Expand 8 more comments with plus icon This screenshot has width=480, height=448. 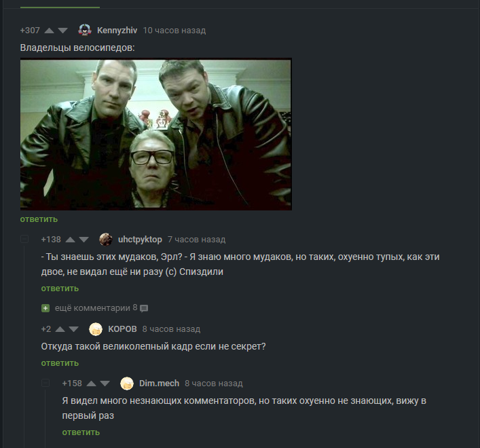pos(45,308)
